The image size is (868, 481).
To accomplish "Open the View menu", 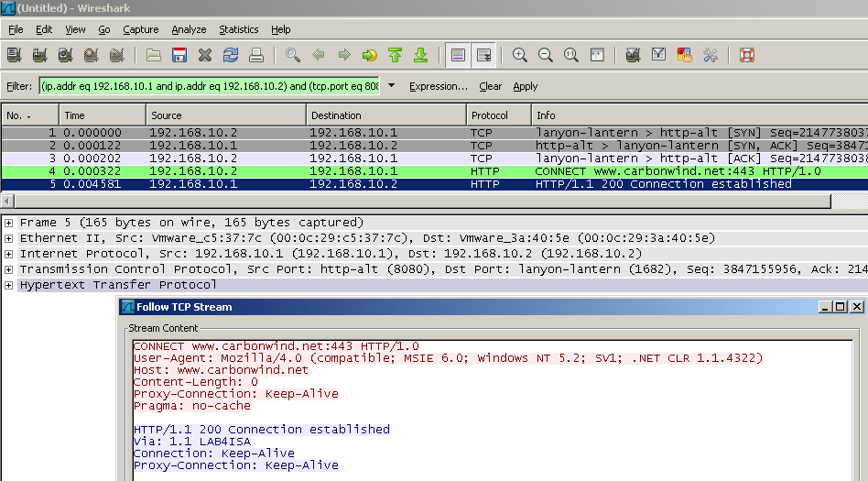I will click(75, 29).
